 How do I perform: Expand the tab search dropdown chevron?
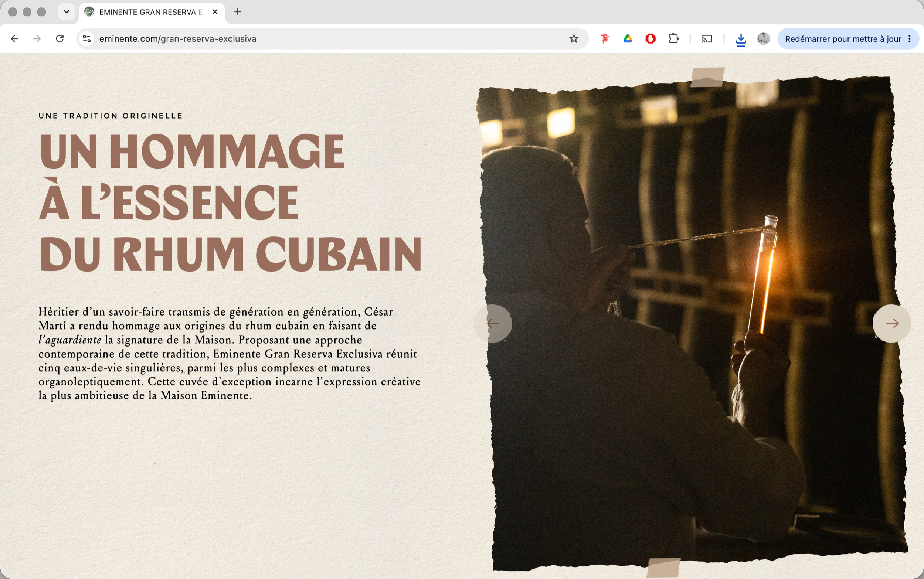pyautogui.click(x=67, y=12)
